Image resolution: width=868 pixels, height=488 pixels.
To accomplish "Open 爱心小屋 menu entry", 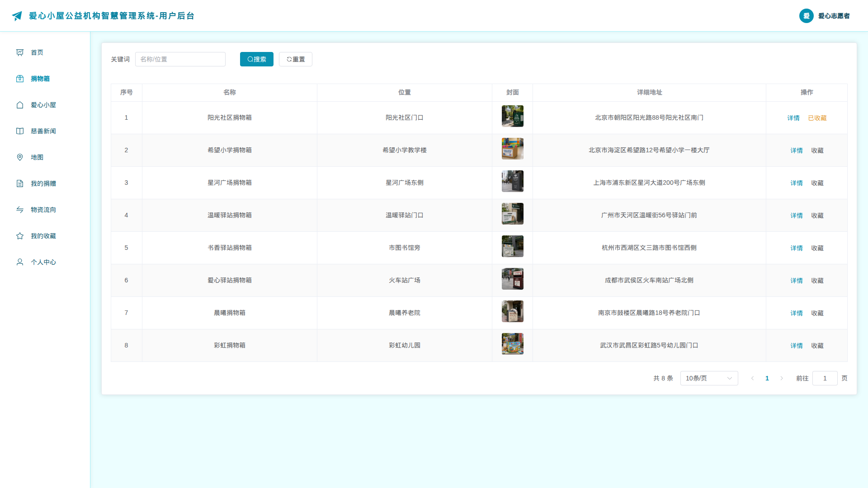I will click(x=45, y=105).
